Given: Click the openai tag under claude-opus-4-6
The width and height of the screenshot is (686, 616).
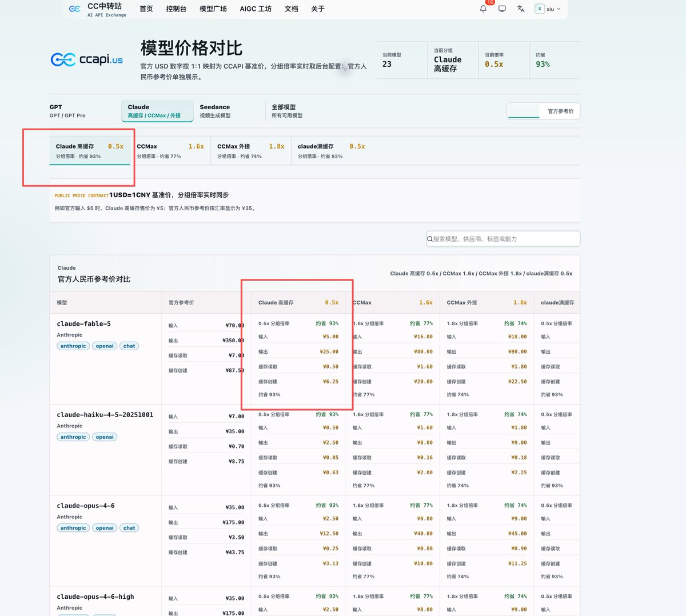Looking at the screenshot, I should pyautogui.click(x=105, y=528).
